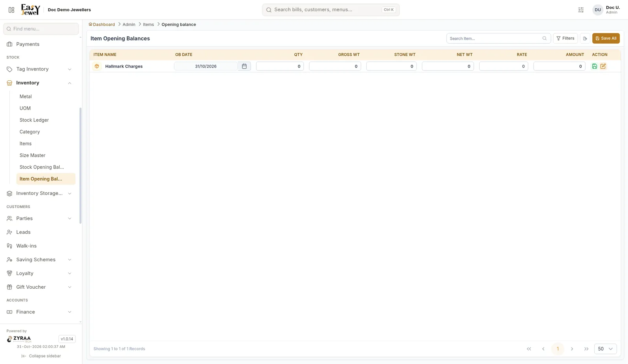Click the Qty field for Hallmark Charges

[280, 66]
